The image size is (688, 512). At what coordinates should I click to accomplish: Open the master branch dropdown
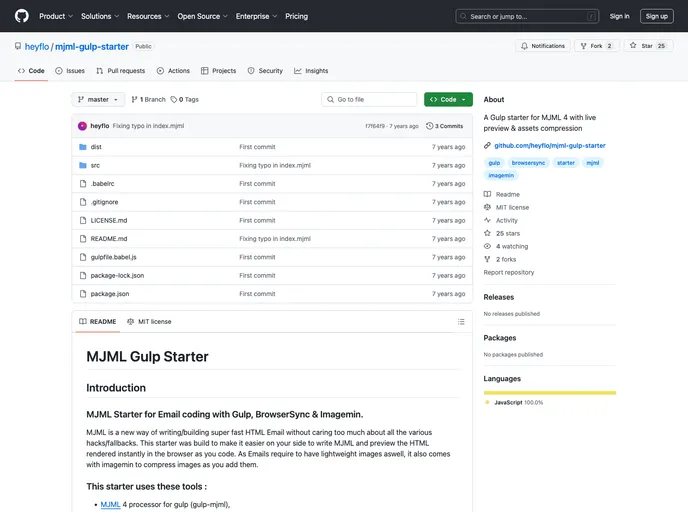(98, 100)
